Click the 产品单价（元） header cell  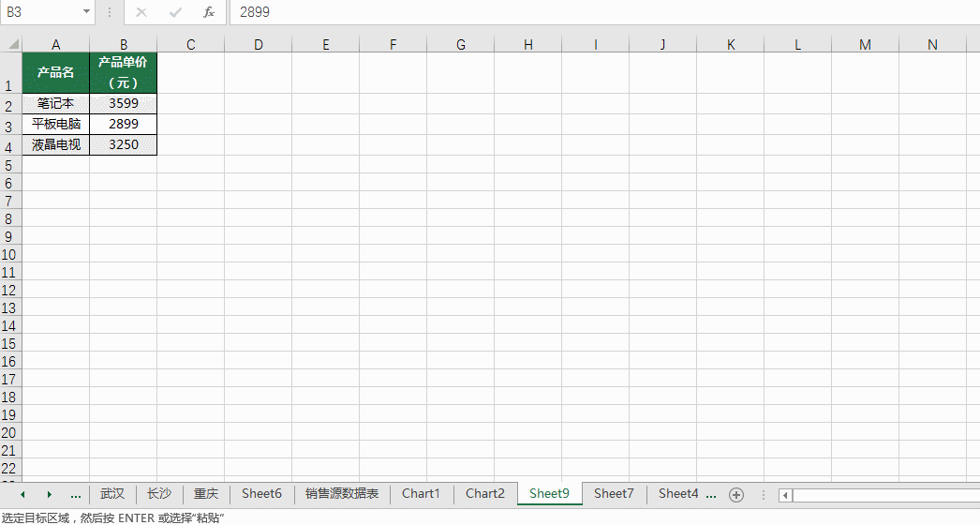(123, 72)
